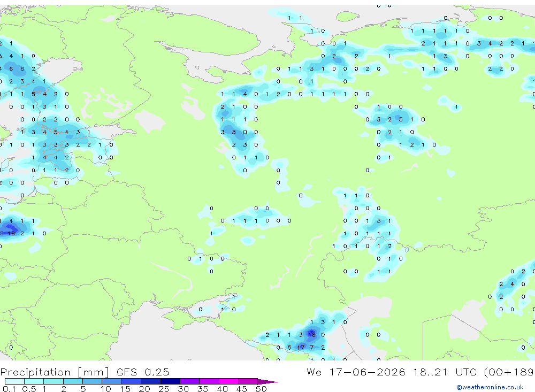The image size is (535, 392).
Task: Click the legend scale label '50'
Action: [x=262, y=389]
